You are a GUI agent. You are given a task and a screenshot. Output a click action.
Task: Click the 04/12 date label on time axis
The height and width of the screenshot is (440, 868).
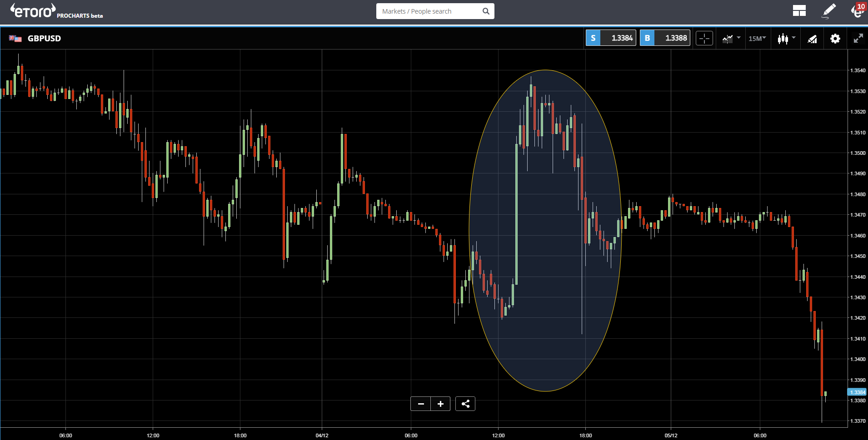(x=322, y=435)
